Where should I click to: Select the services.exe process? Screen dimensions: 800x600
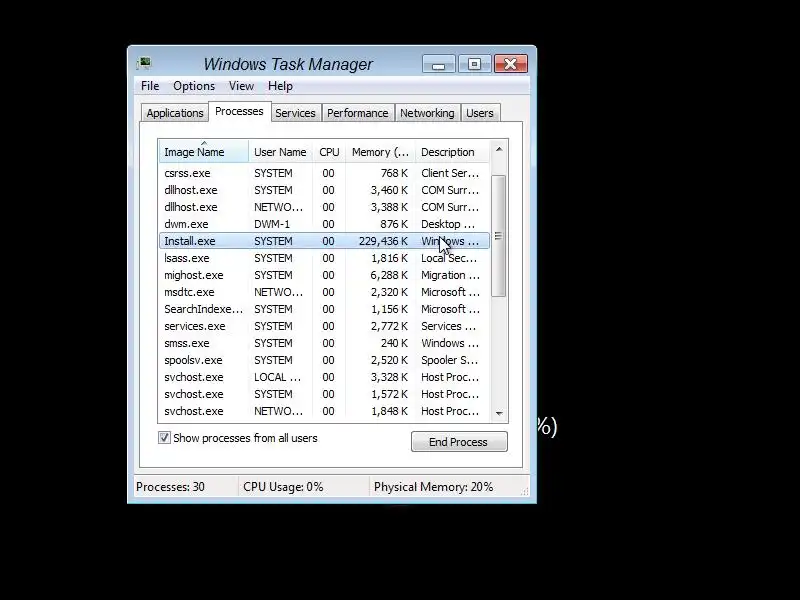point(324,326)
